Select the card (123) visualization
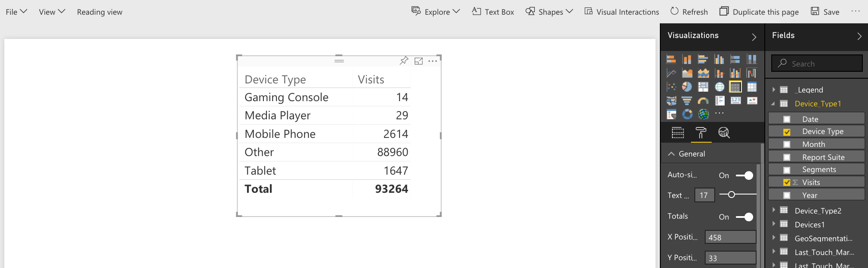This screenshot has height=268, width=868. click(736, 101)
